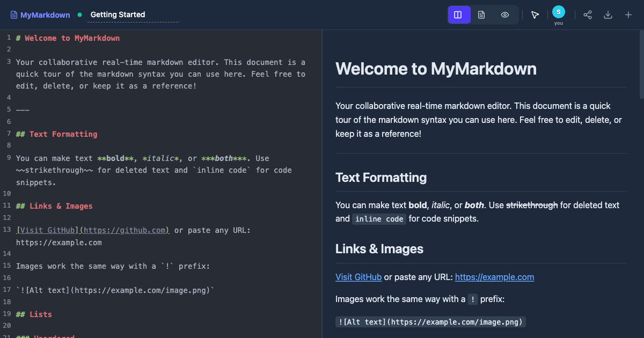Open the https://example.com link in preview

[x=494, y=277]
